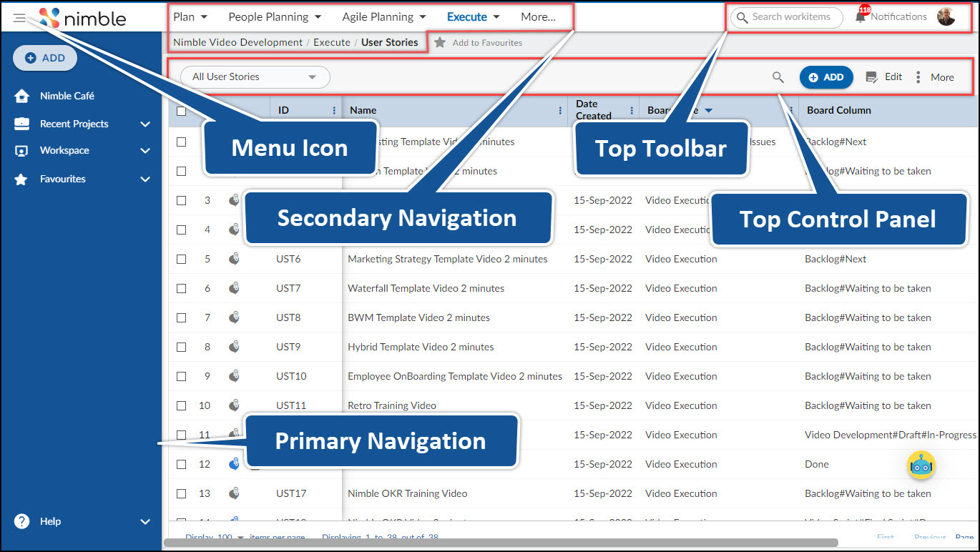980x552 pixels.
Task: Check the checkbox for UST6 Marketing Strategy video
Action: 181,259
